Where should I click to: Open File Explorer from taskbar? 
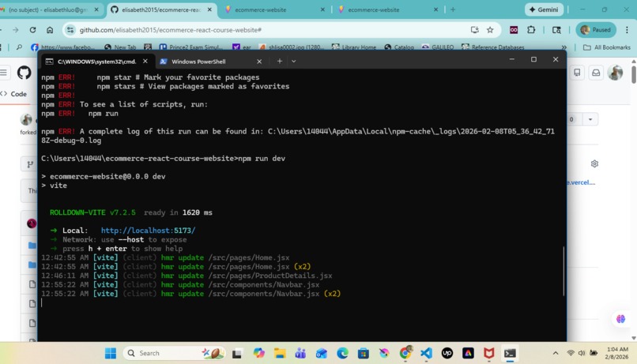point(280,353)
